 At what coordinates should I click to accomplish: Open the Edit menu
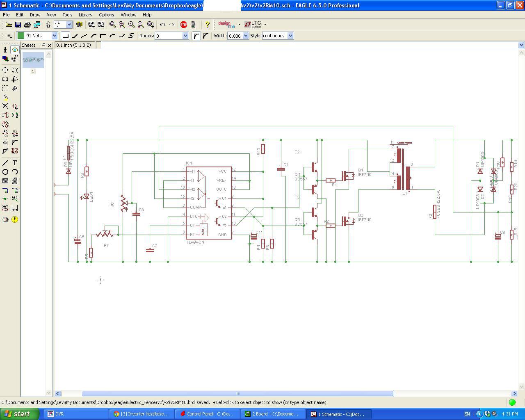tap(20, 15)
